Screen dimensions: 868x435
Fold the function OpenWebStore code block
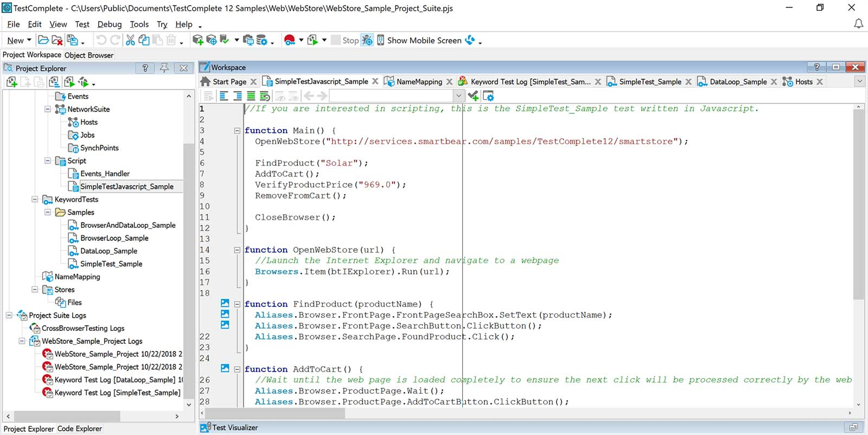pos(237,250)
